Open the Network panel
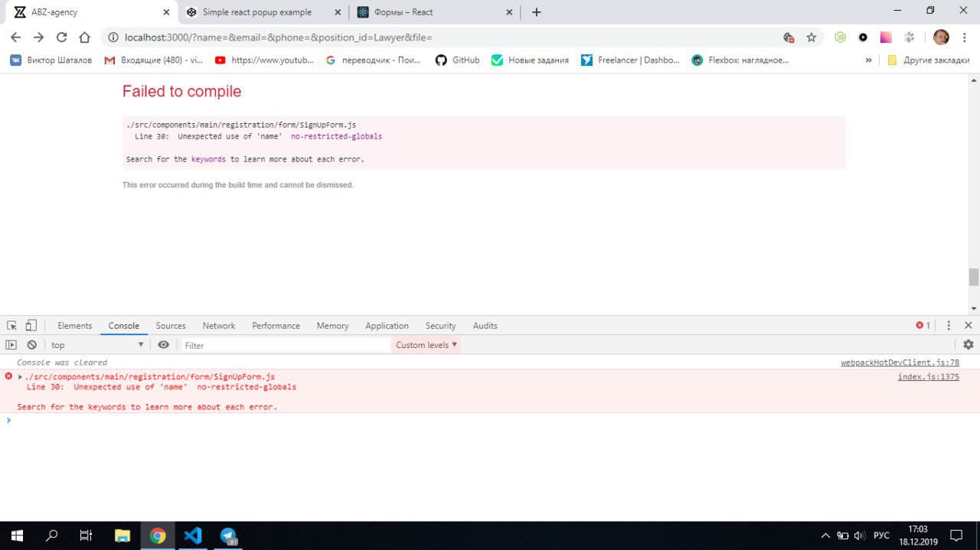Viewport: 980px width, 550px height. pyautogui.click(x=219, y=325)
